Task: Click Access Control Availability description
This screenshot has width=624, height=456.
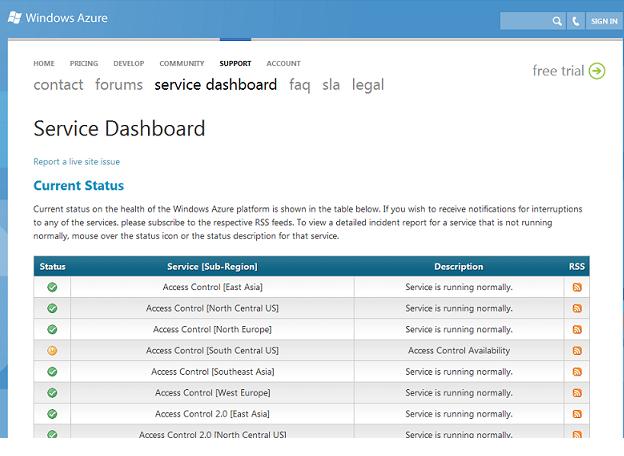Action: (x=459, y=351)
